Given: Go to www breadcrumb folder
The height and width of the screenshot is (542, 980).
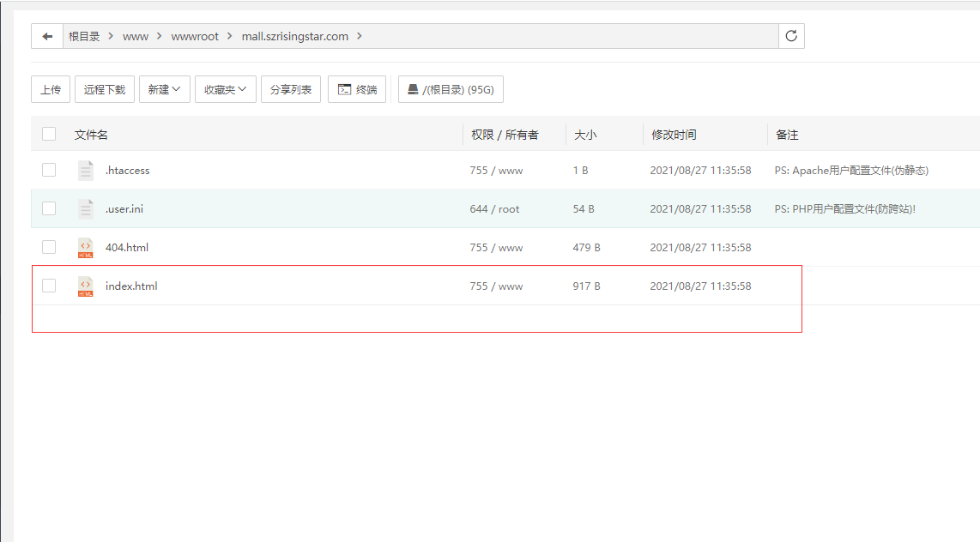Looking at the screenshot, I should point(135,37).
